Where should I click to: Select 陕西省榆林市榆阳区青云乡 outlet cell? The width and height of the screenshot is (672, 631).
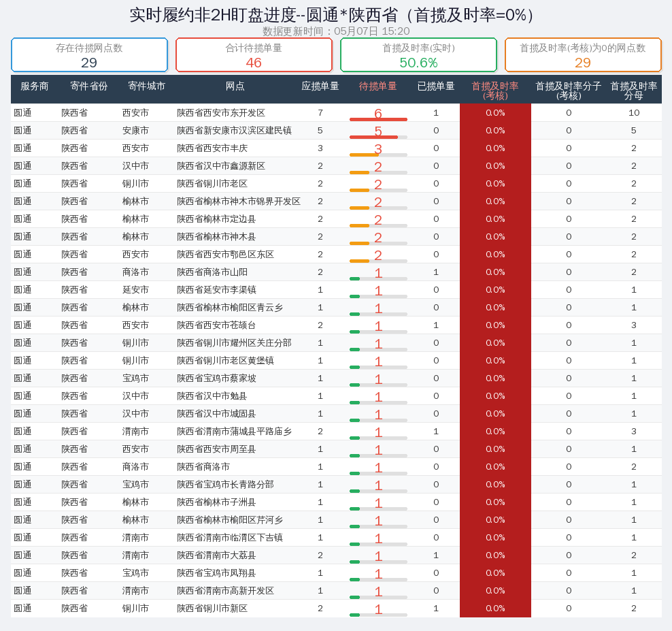click(230, 308)
